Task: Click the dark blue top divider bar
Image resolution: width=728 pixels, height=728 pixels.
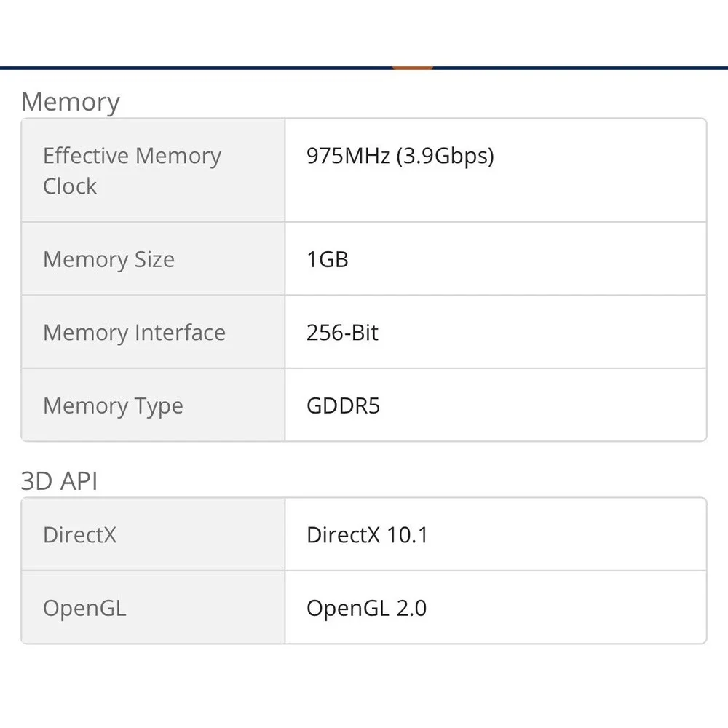Action: click(x=186, y=68)
